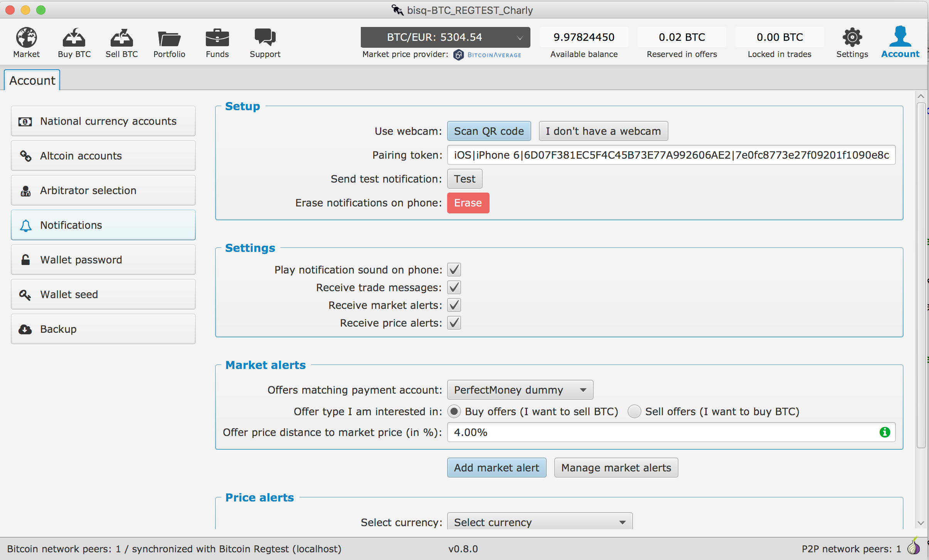This screenshot has height=560, width=929.
Task: Click the vertical scrollbar thumb
Action: pos(921,275)
